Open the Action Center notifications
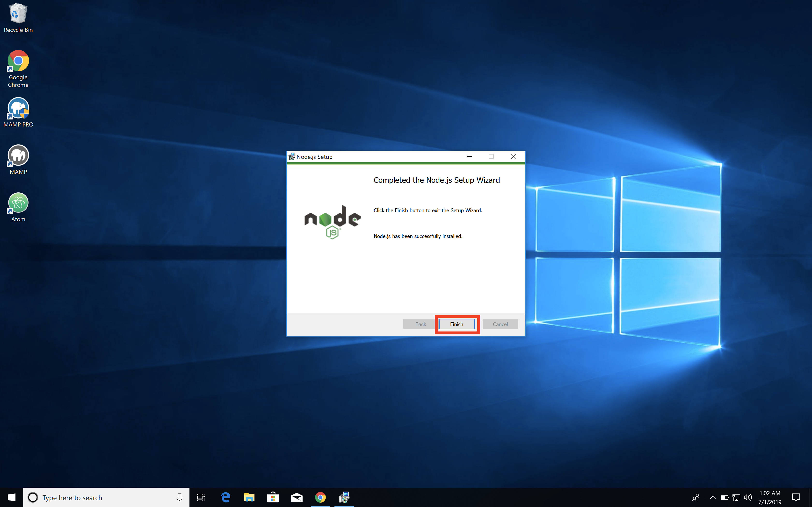Image resolution: width=812 pixels, height=507 pixels. (796, 497)
